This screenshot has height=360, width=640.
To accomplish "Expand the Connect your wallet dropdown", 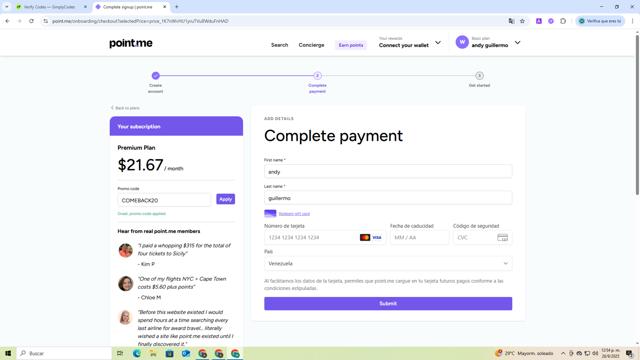I will (x=438, y=42).
